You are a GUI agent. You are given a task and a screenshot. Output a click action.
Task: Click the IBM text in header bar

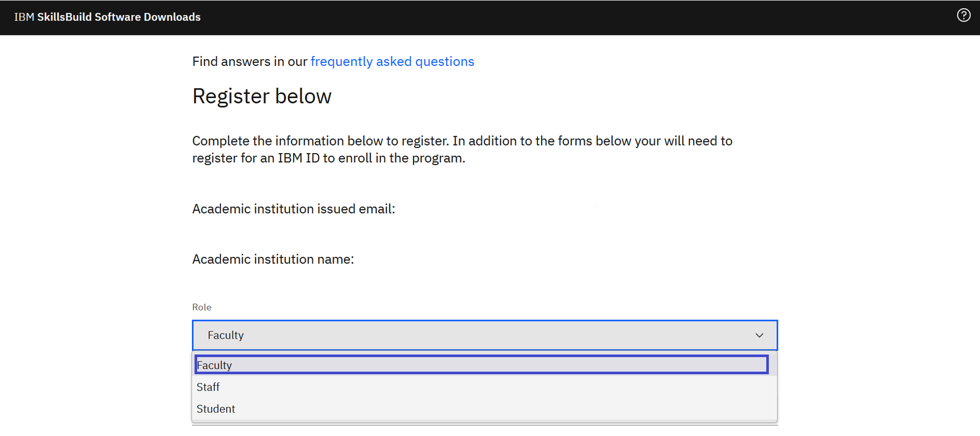coord(24,17)
